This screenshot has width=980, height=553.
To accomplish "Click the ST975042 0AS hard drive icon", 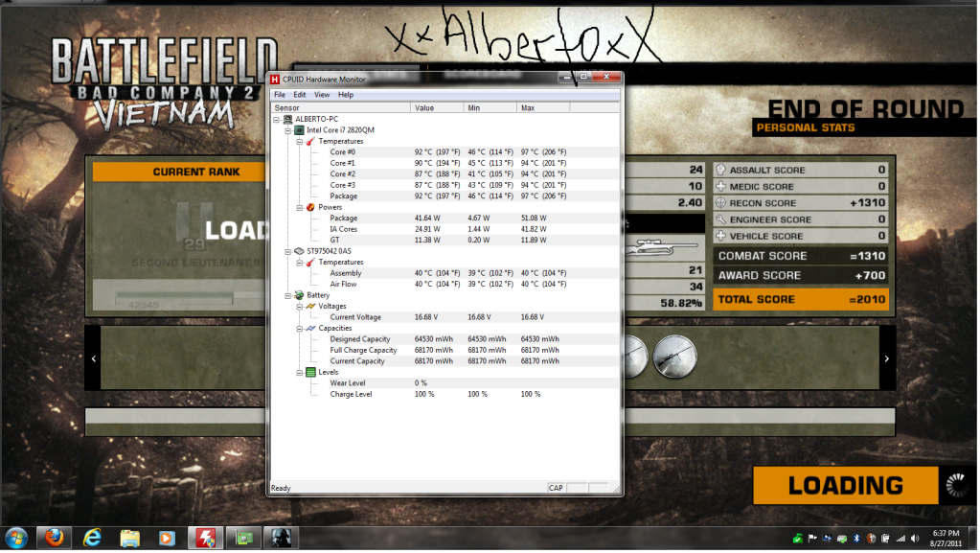I will coord(300,251).
